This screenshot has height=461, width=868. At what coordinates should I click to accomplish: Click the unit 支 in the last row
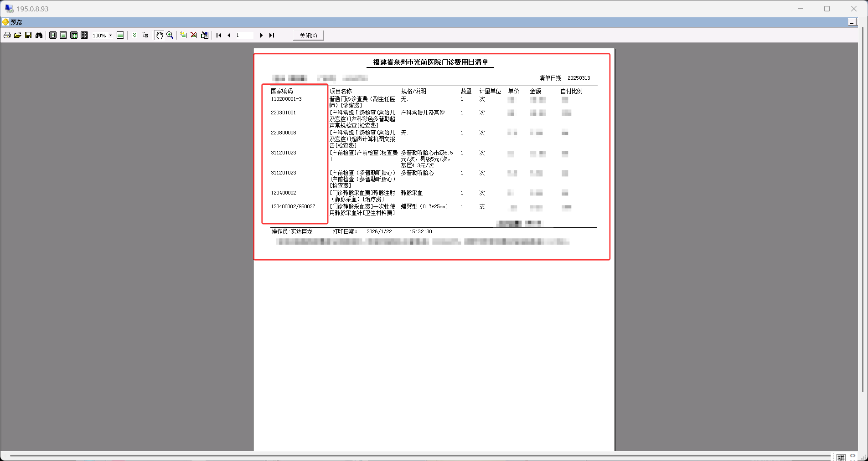(x=482, y=206)
